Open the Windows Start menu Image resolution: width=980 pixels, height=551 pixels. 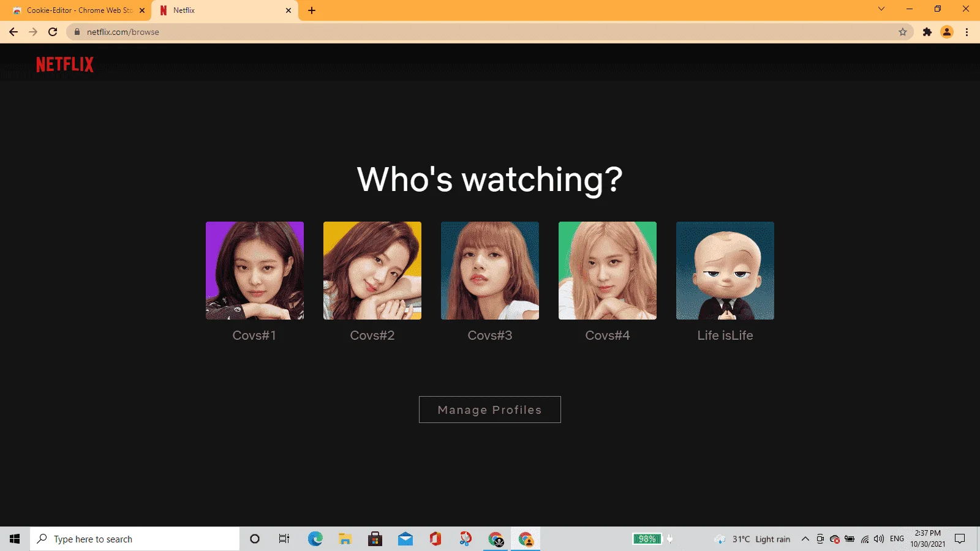pos(15,539)
